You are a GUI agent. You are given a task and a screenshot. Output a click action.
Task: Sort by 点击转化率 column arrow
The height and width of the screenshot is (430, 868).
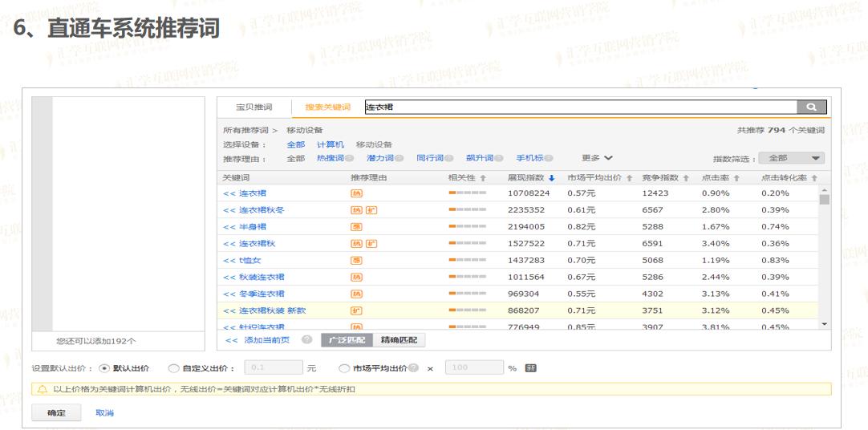(814, 178)
